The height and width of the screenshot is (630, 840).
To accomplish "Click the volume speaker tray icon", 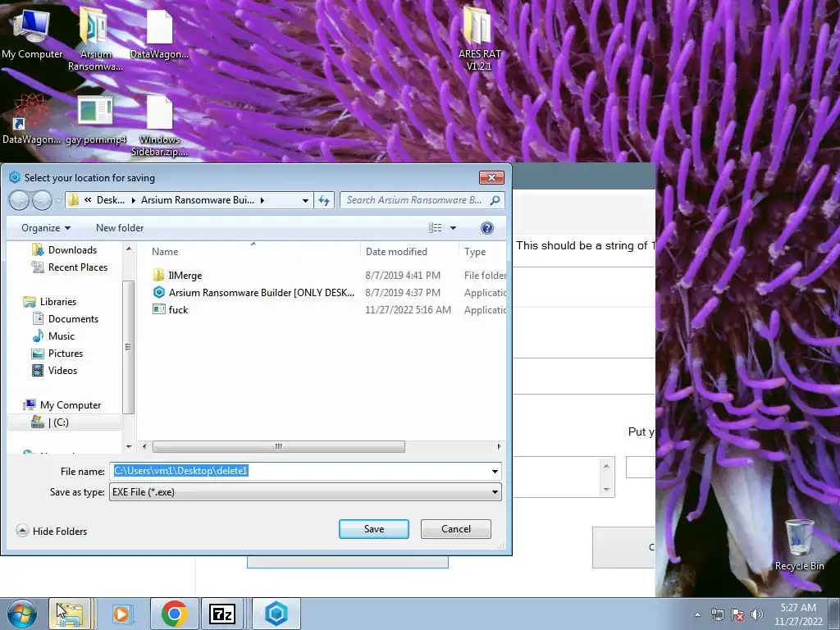I will coord(756,614).
